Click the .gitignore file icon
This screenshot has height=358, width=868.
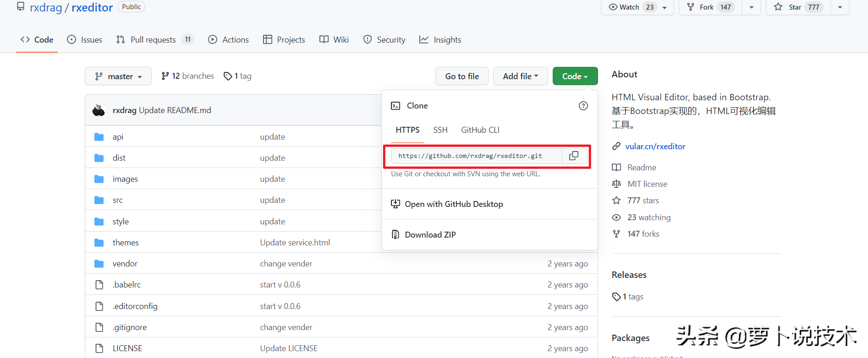click(x=99, y=327)
